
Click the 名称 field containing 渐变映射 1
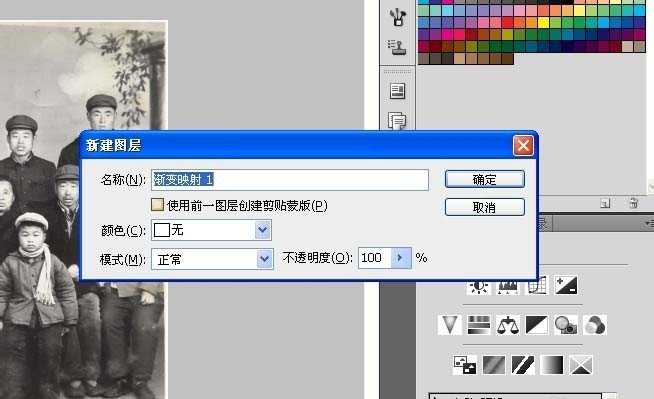(290, 180)
